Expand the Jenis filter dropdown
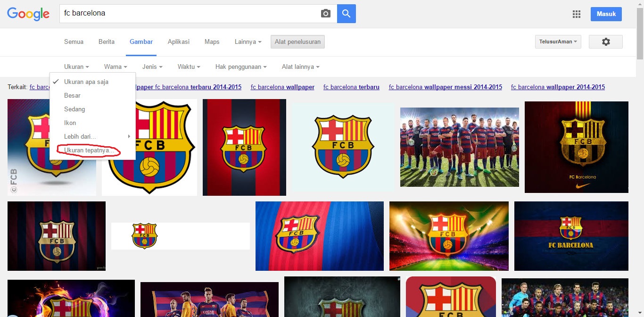Screen dimensions: 644x317 (x=152, y=67)
